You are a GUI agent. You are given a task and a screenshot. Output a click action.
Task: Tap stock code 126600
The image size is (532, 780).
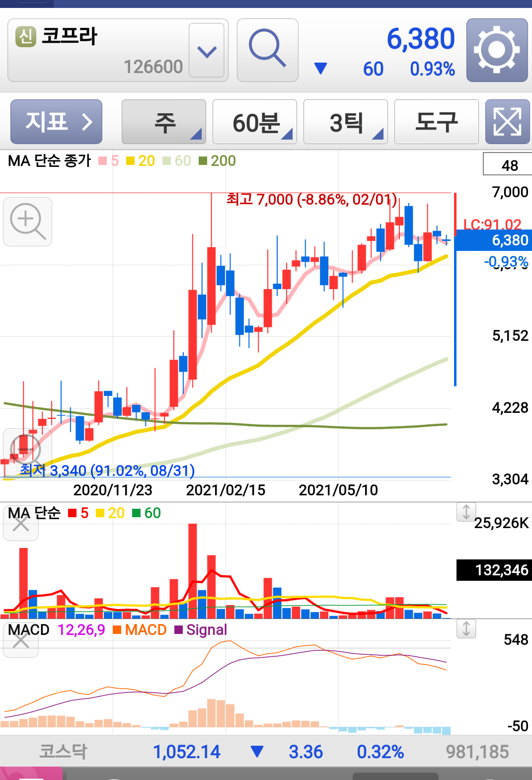pos(153,67)
